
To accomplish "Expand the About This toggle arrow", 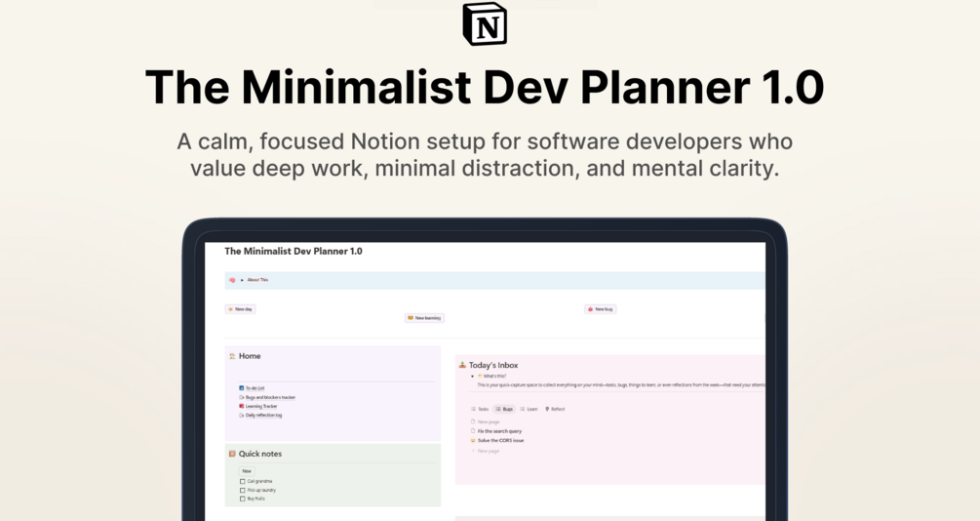I will [x=242, y=280].
